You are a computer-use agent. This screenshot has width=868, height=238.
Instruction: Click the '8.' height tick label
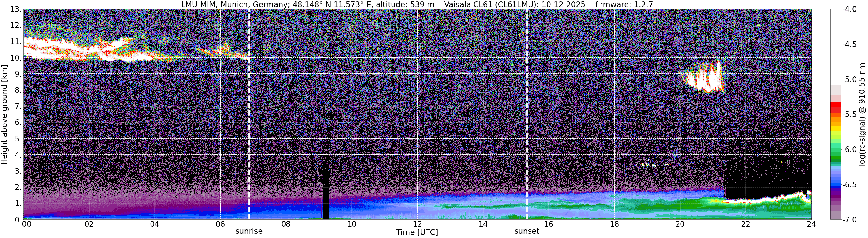click(x=18, y=90)
